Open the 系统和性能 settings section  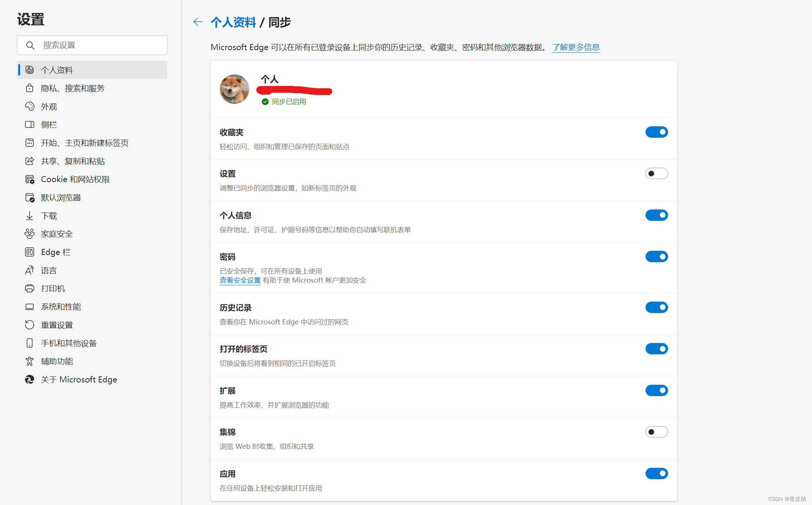[x=61, y=307]
